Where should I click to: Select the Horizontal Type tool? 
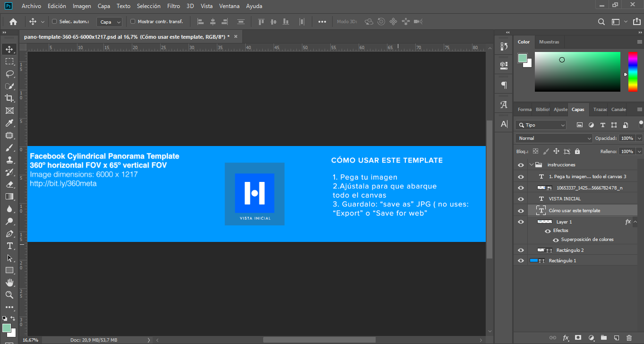[9, 246]
